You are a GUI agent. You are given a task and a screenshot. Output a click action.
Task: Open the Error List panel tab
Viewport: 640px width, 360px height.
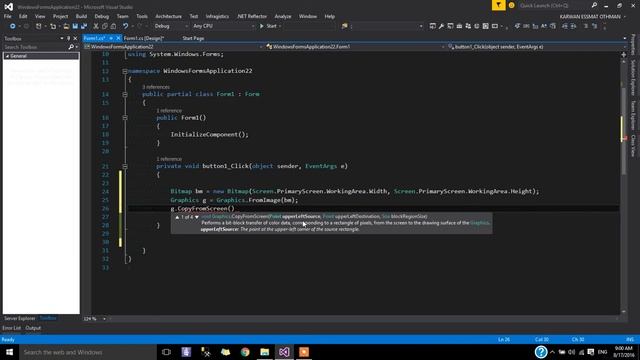tap(11, 328)
